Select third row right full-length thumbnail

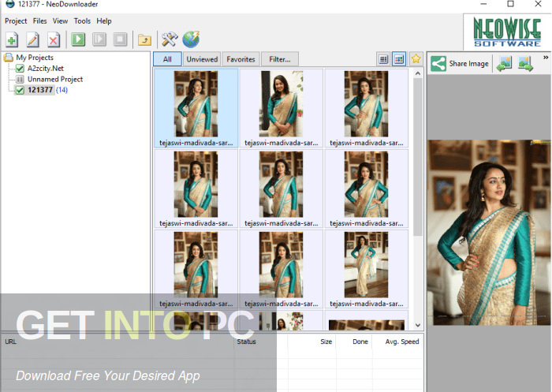[366, 269]
